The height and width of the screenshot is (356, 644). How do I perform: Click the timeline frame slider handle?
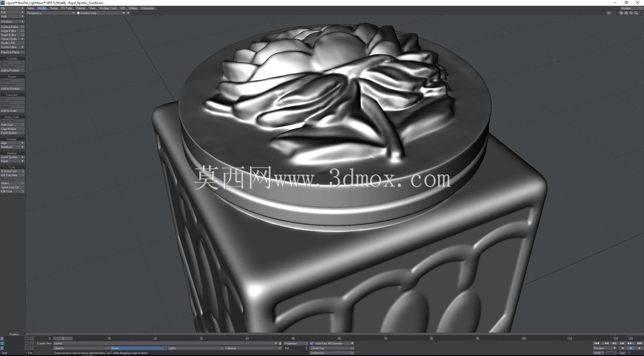[63, 339]
